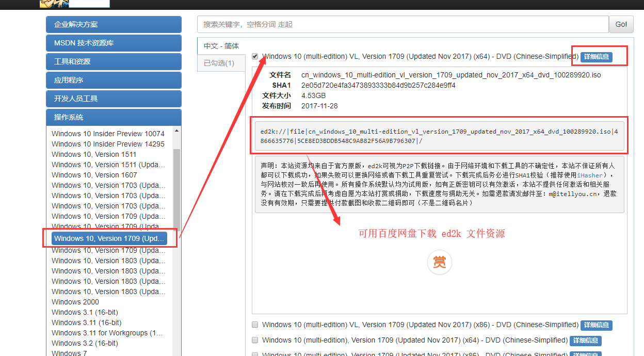The height and width of the screenshot is (356, 644).
Task: Focus the 搜索关键字 search field
Action: click(403, 24)
